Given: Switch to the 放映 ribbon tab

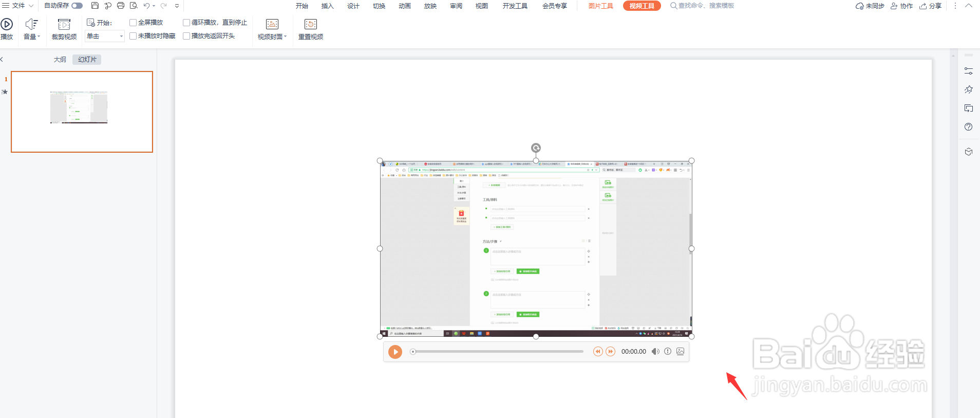Looking at the screenshot, I should 430,6.
